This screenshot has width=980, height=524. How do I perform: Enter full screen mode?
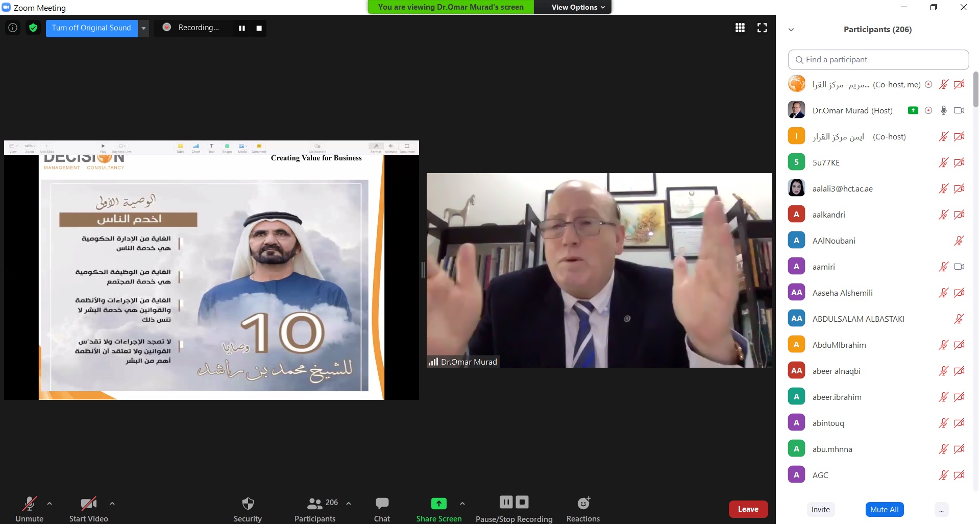pyautogui.click(x=762, y=28)
